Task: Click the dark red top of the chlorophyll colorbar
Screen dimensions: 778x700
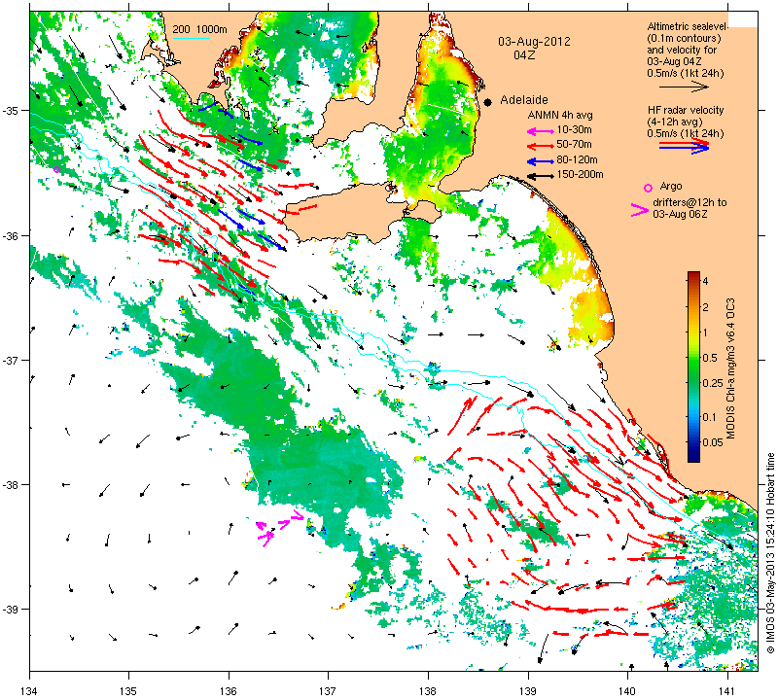Action: click(693, 275)
